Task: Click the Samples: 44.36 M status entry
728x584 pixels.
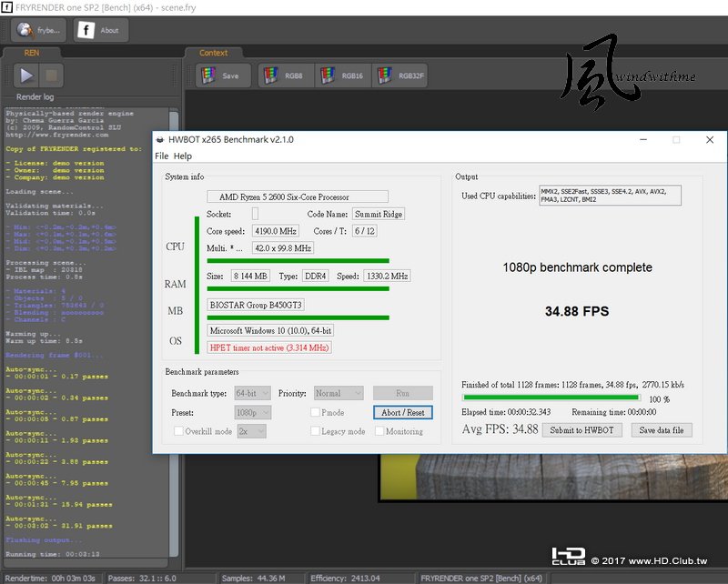Action: [254, 579]
